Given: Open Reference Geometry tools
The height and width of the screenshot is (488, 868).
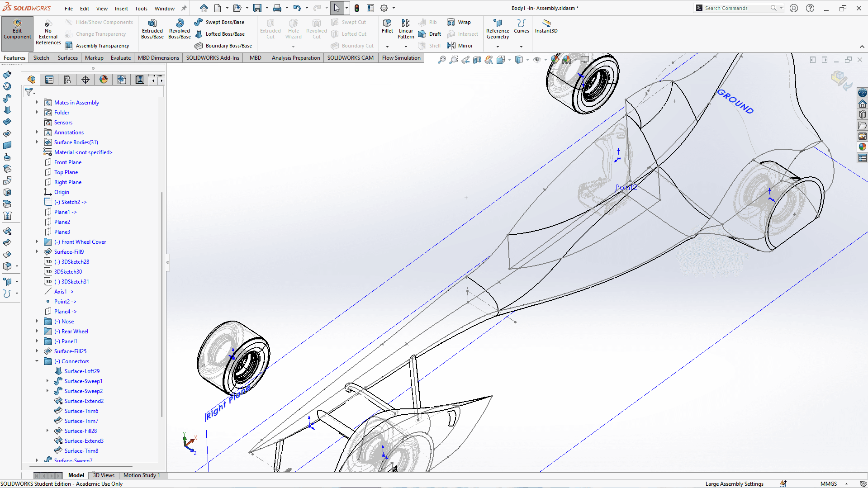Looking at the screenshot, I should coord(498,29).
